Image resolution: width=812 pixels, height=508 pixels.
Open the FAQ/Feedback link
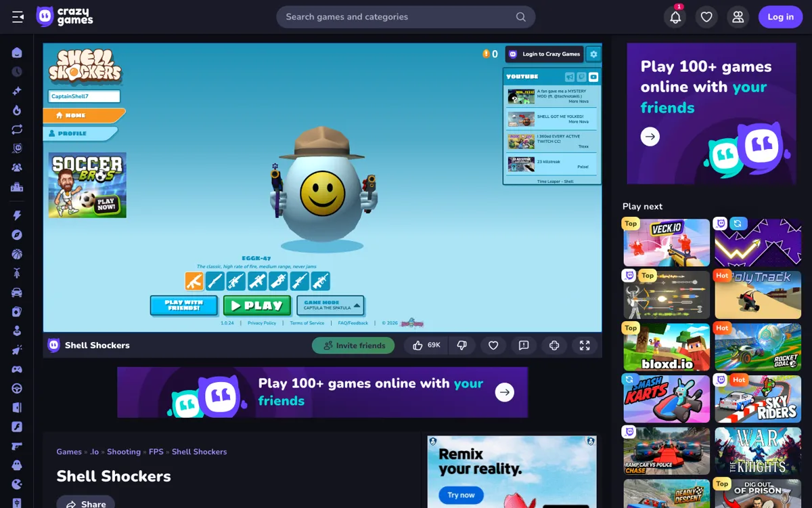click(353, 323)
